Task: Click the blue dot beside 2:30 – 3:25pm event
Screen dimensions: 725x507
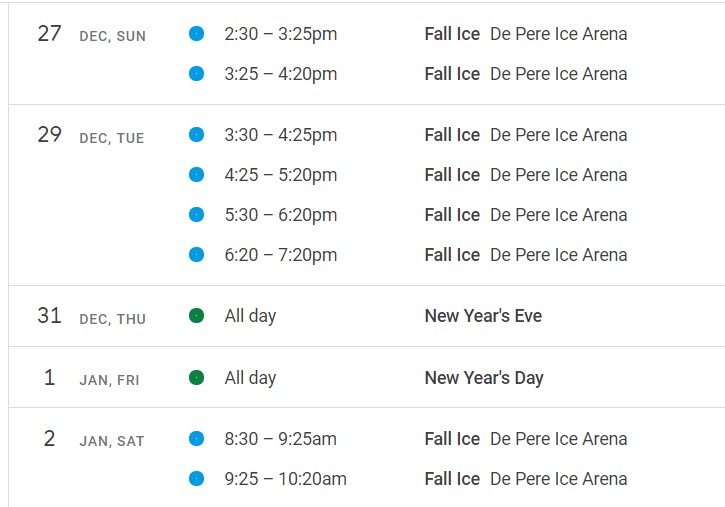Action: pos(197,34)
